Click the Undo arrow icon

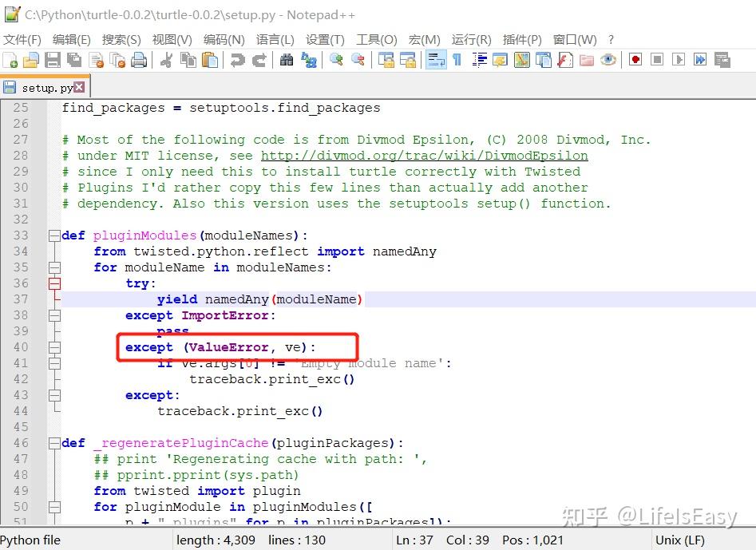click(x=237, y=60)
